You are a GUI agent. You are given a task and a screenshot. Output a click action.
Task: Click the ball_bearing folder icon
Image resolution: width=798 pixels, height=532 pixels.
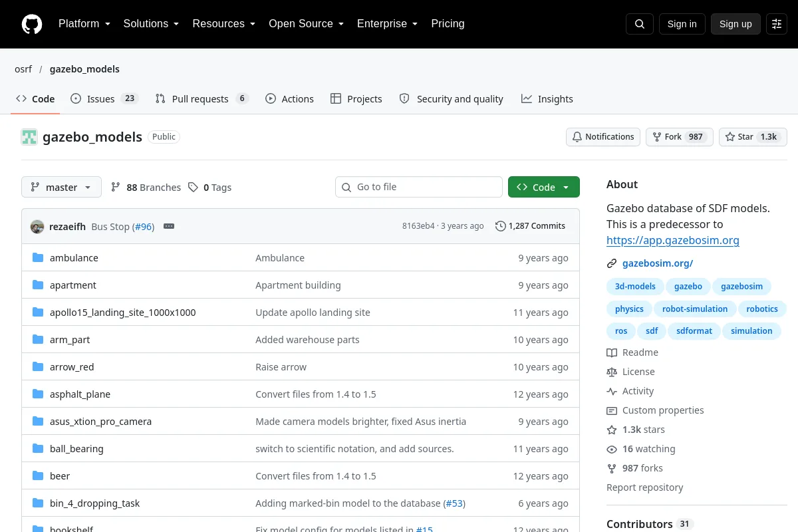38,449
